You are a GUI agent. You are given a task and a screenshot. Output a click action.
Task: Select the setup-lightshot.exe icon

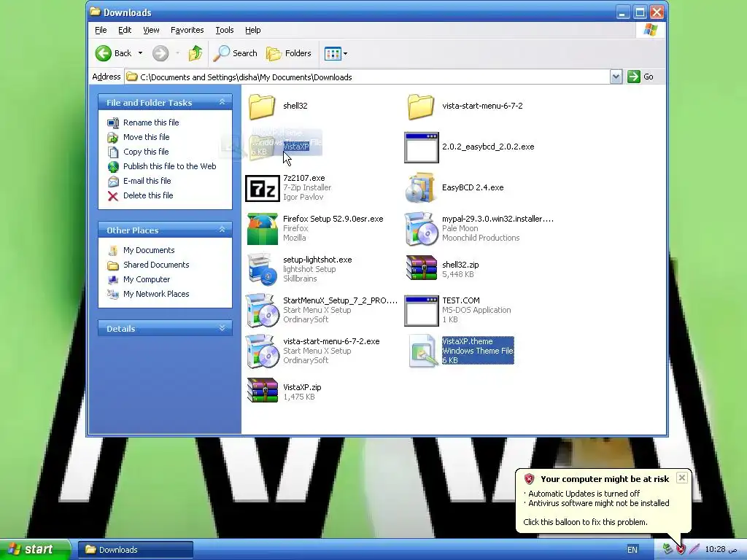click(x=262, y=269)
